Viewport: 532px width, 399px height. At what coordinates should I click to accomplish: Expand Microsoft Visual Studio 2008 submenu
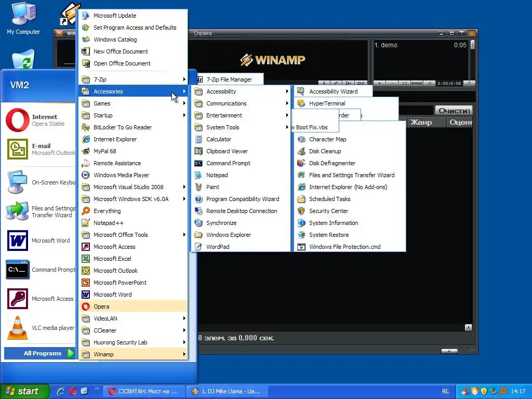(x=133, y=187)
